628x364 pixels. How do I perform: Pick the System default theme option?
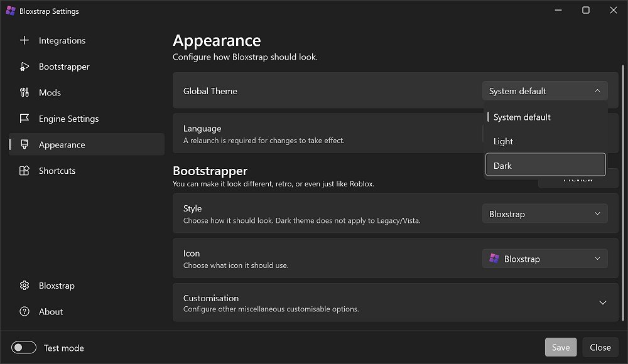545,117
